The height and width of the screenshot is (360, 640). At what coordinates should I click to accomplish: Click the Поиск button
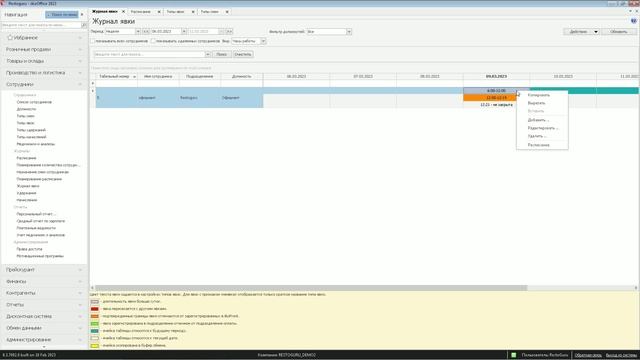222,54
